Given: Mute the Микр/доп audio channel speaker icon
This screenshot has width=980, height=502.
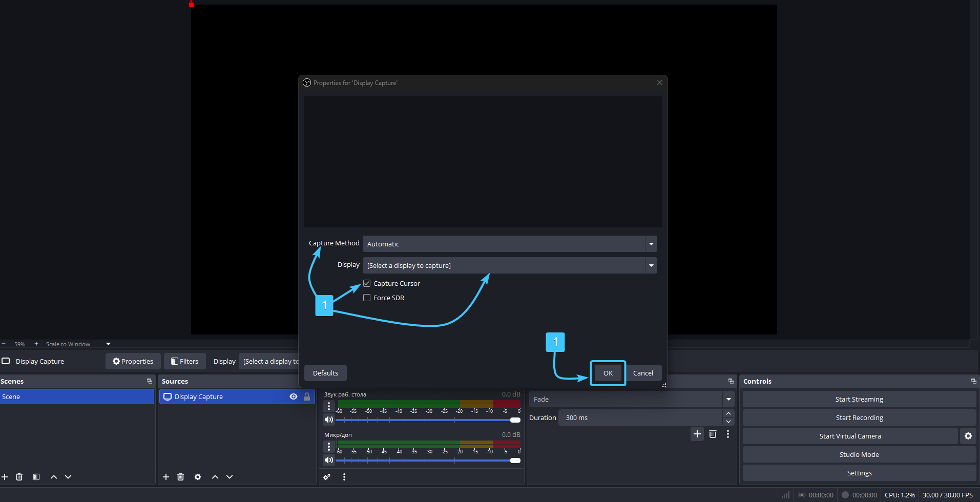Looking at the screenshot, I should (329, 460).
